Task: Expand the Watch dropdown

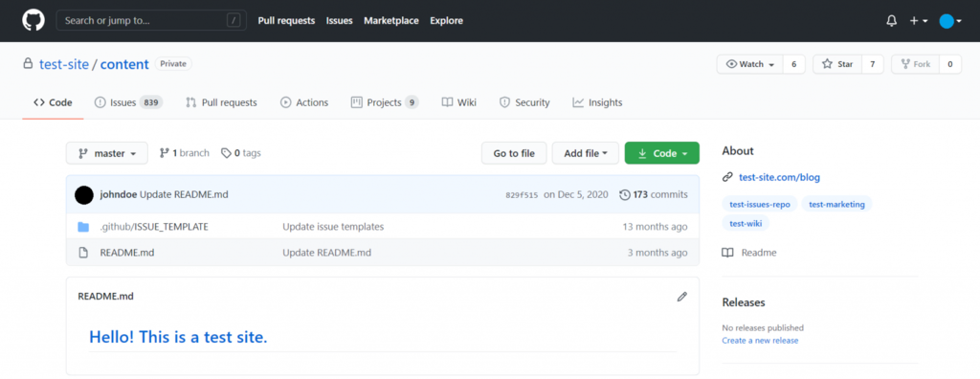Action: click(749, 64)
